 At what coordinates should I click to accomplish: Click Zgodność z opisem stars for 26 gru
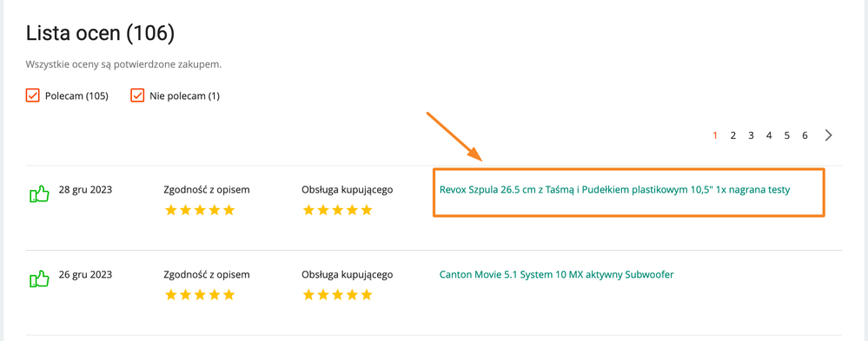point(200,294)
